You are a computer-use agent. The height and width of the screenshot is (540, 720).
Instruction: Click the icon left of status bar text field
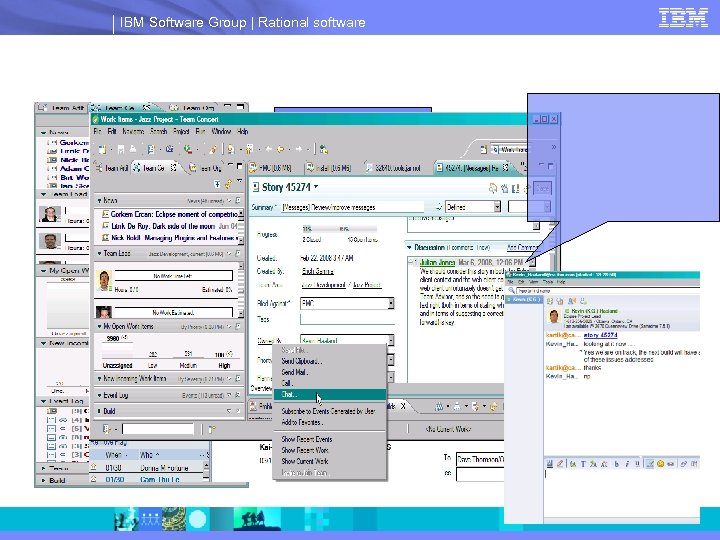tap(107, 429)
